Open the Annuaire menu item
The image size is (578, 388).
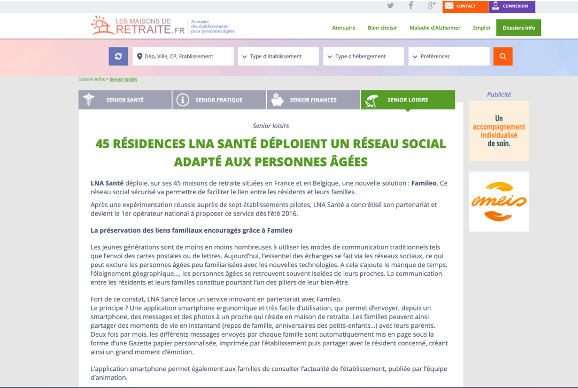pyautogui.click(x=344, y=28)
